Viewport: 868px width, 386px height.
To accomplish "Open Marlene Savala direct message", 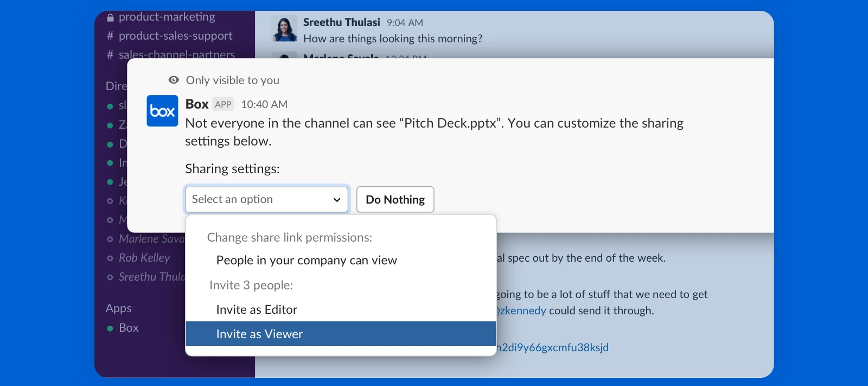I will (151, 239).
